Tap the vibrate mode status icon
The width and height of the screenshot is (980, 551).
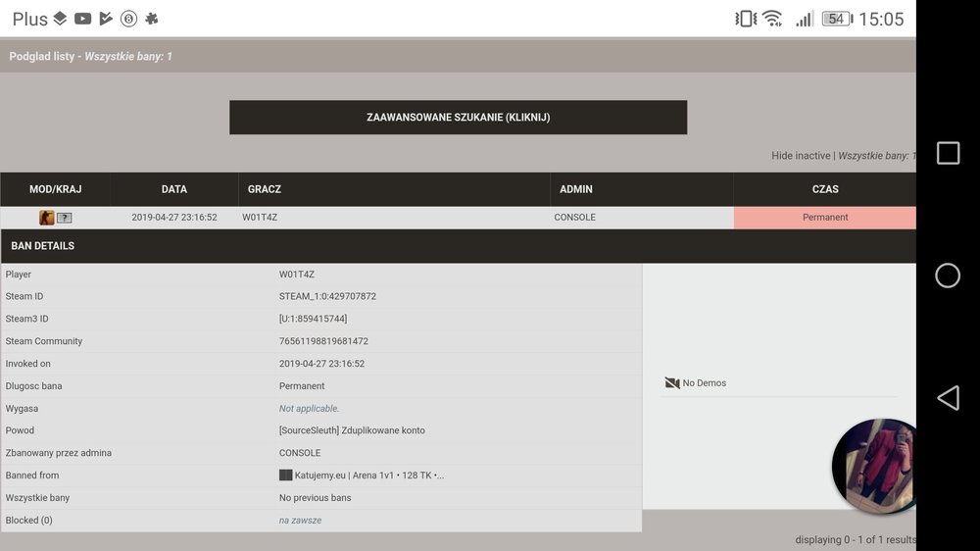pyautogui.click(x=746, y=19)
